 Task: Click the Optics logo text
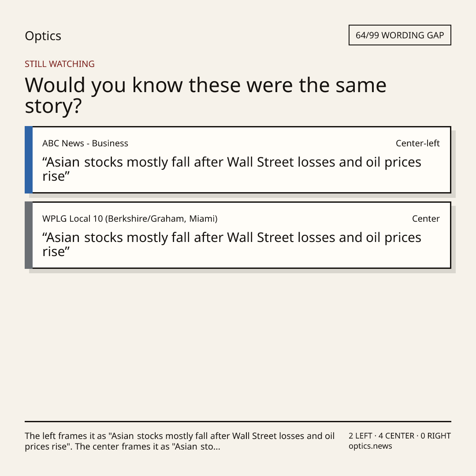point(43,36)
